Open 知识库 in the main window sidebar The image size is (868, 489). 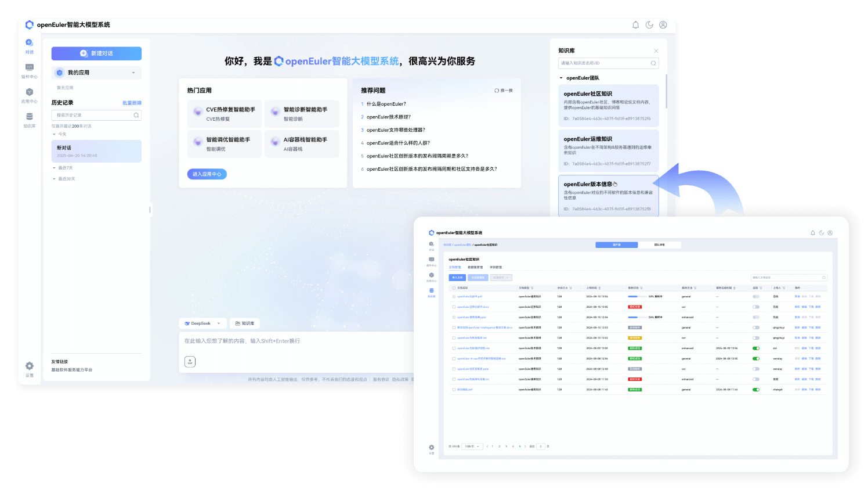pyautogui.click(x=30, y=119)
